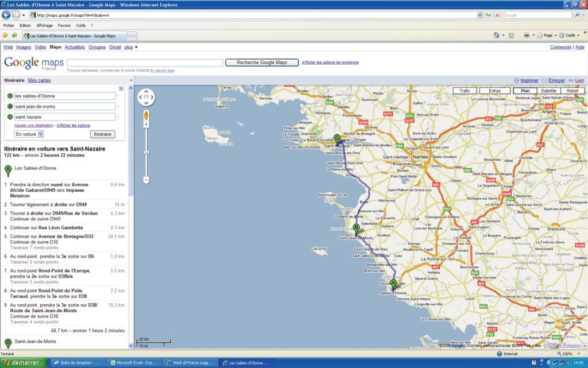Open the Outils menu in menu bar
The width and height of the screenshot is (588, 368).
tap(80, 25)
